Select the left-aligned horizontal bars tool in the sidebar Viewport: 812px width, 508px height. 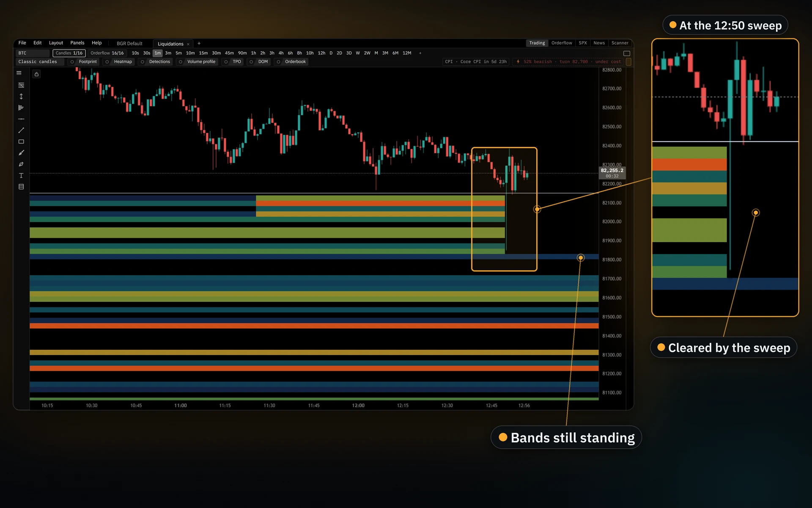click(21, 108)
